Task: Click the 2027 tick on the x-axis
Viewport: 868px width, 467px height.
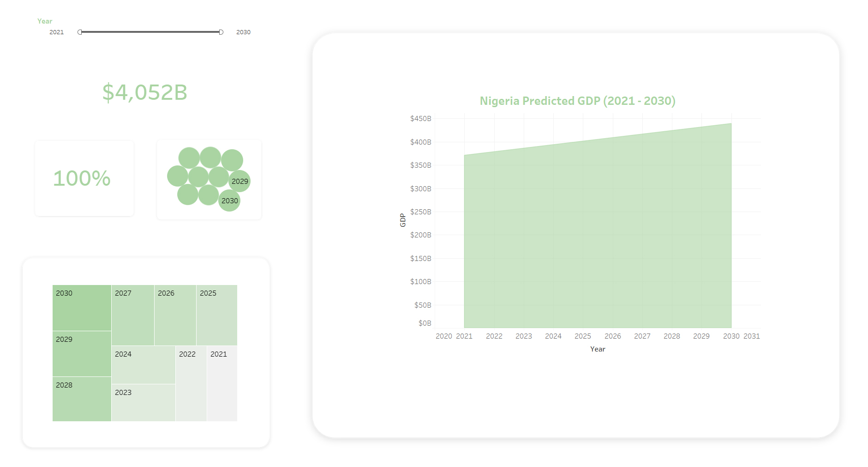Action: click(642, 336)
